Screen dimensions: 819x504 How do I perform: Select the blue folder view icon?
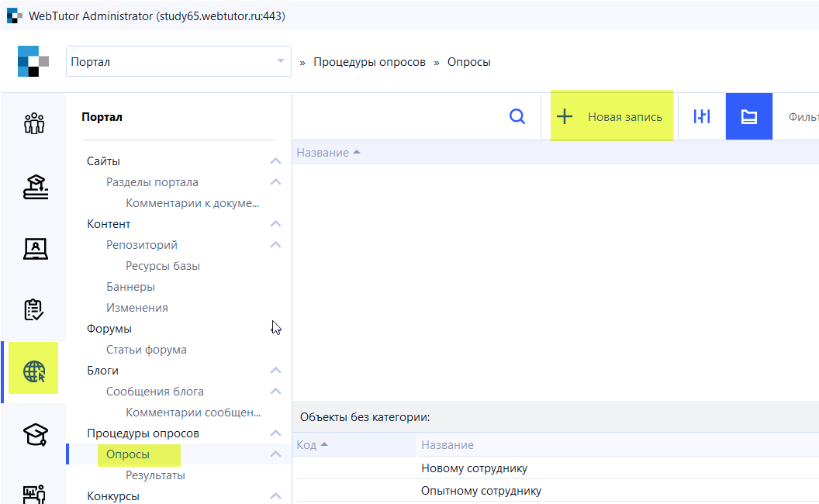tap(748, 116)
